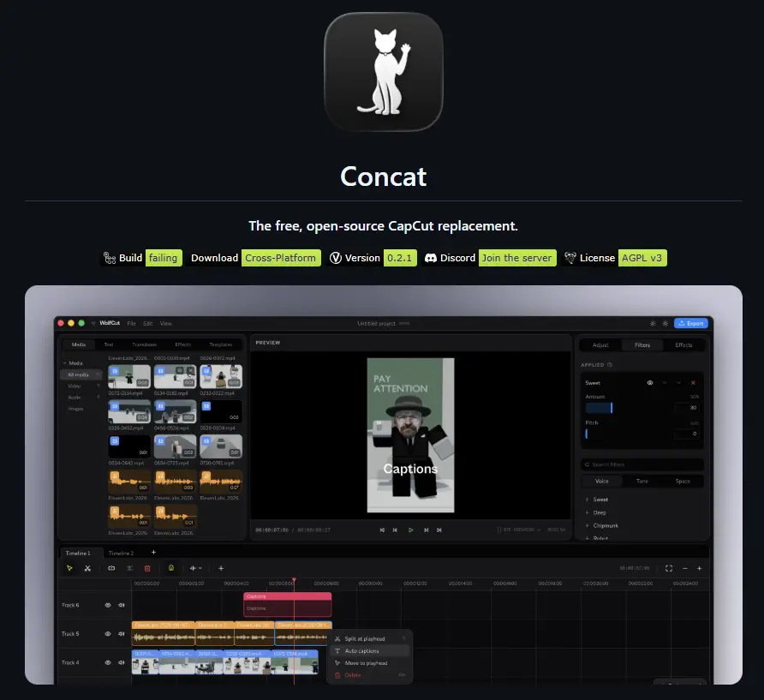Screen dimensions: 764x700
Task: Choose Auto captions from context menu
Action: pyautogui.click(x=370, y=651)
